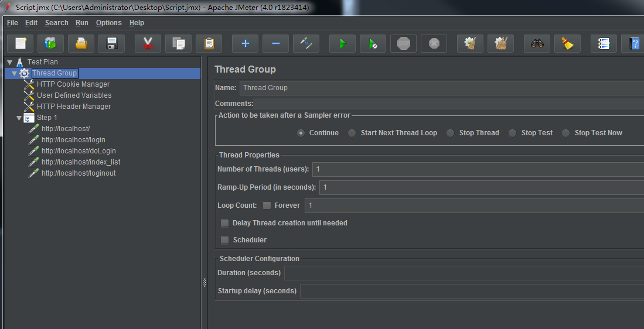Screen dimensions: 644x329
Task: Collapse the Test Plan tree node
Action: (x=10, y=63)
